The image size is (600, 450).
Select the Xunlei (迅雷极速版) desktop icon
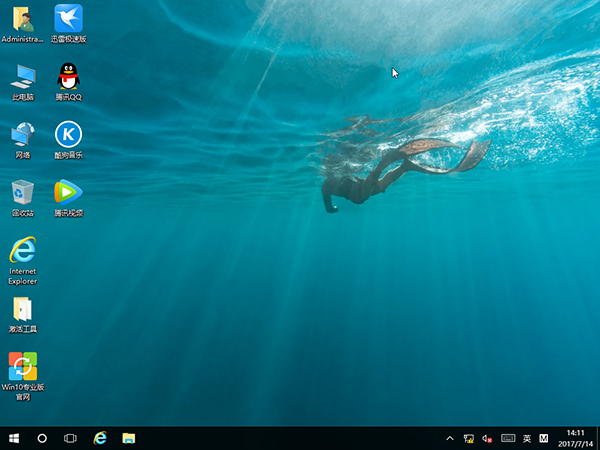tap(68, 18)
